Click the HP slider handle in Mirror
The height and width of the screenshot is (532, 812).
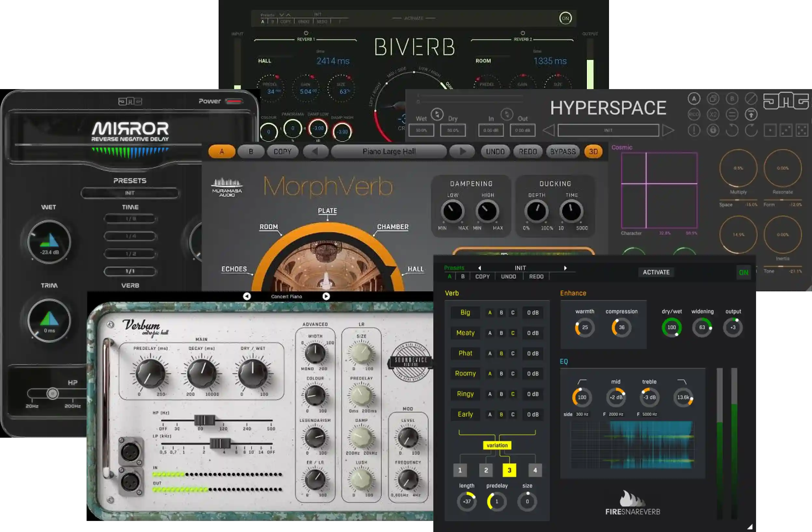[53, 393]
